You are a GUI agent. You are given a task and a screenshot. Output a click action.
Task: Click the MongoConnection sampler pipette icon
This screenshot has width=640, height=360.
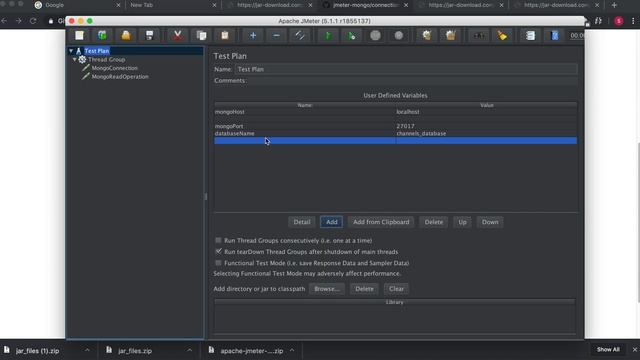(x=86, y=68)
